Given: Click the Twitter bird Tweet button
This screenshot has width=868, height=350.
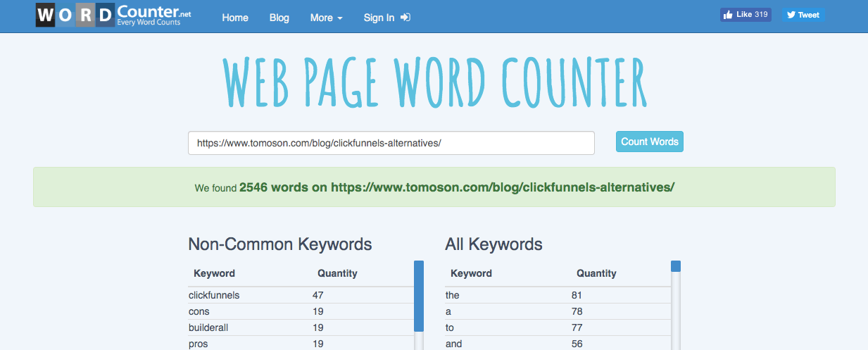Looking at the screenshot, I should coord(803,15).
